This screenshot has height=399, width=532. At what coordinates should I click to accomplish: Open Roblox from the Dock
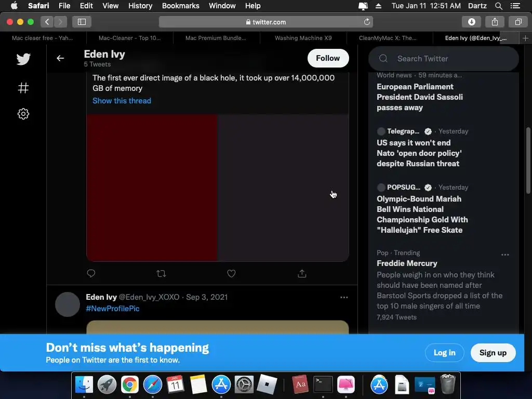coord(267,384)
